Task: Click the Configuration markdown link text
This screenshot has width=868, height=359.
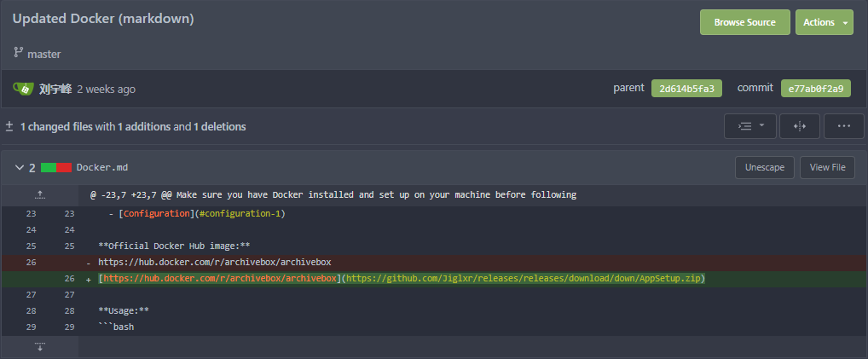Action: [x=157, y=213]
